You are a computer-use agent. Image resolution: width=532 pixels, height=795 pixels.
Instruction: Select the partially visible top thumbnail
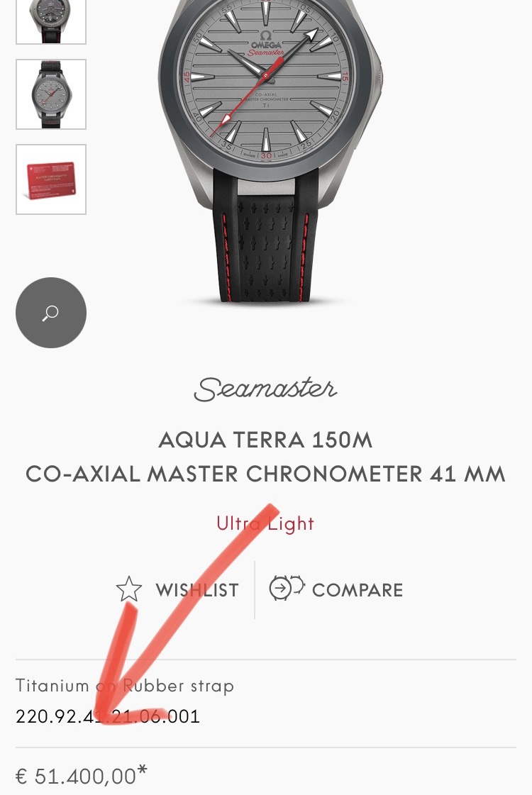point(50,22)
